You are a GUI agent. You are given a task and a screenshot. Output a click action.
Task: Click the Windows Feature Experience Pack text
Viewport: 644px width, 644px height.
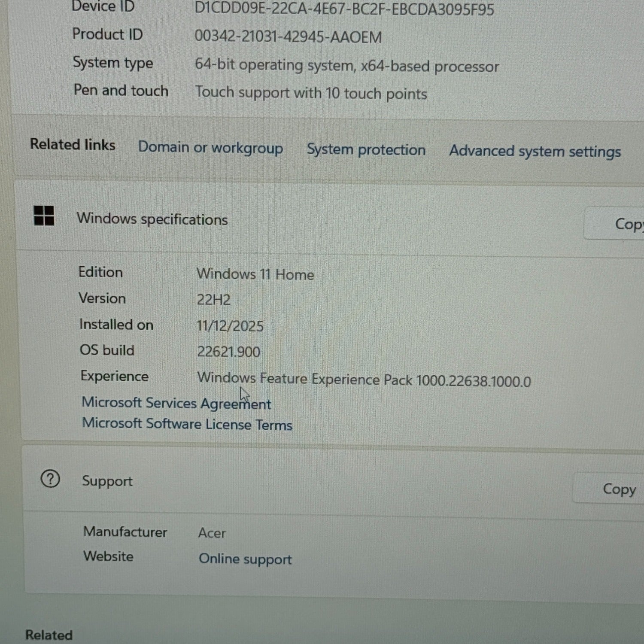point(363,380)
